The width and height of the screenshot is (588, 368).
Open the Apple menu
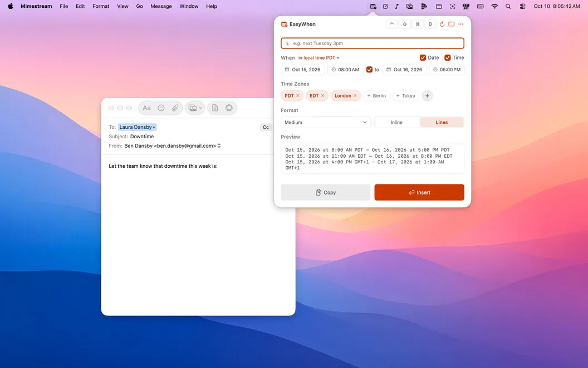11,6
